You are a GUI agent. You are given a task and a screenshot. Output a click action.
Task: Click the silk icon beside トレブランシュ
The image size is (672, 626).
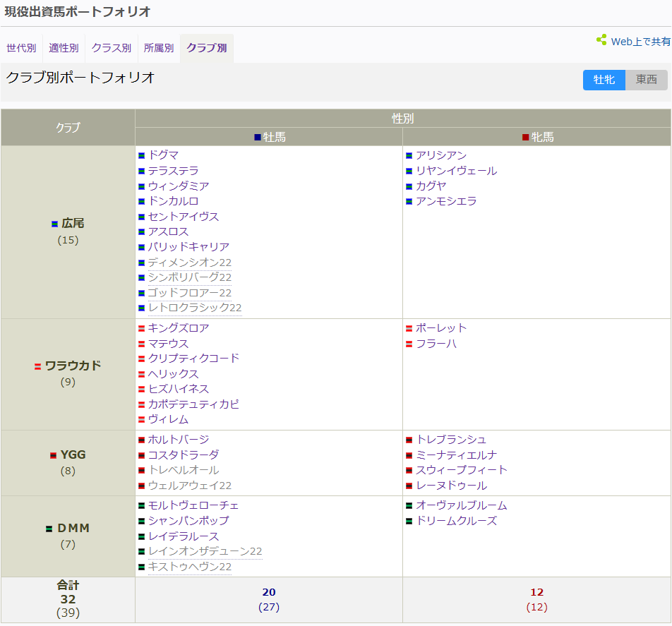[x=409, y=440]
